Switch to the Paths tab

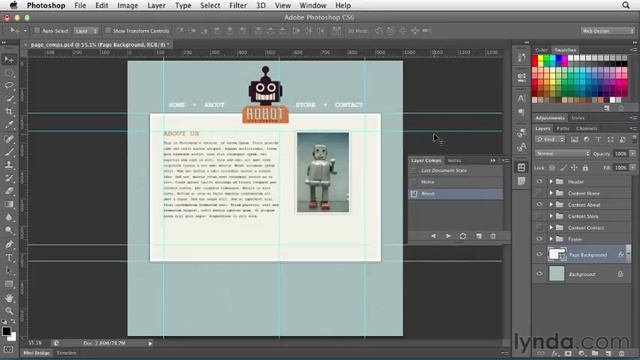(563, 128)
